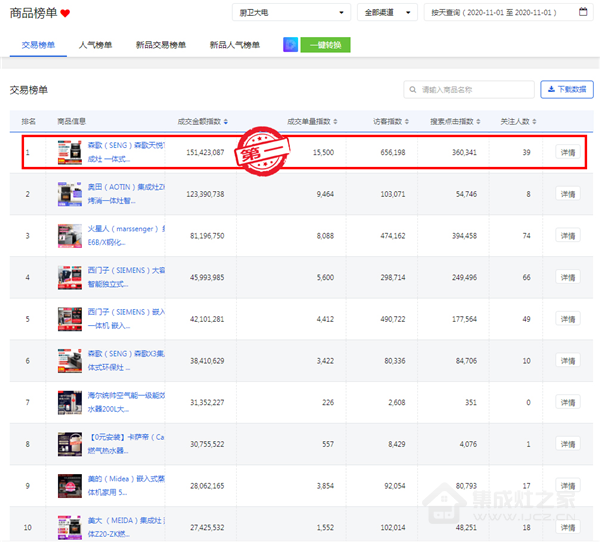The image size is (600, 543).
Task: Open the 西门子（SIEMENS）大容 product link
Action: [126, 277]
